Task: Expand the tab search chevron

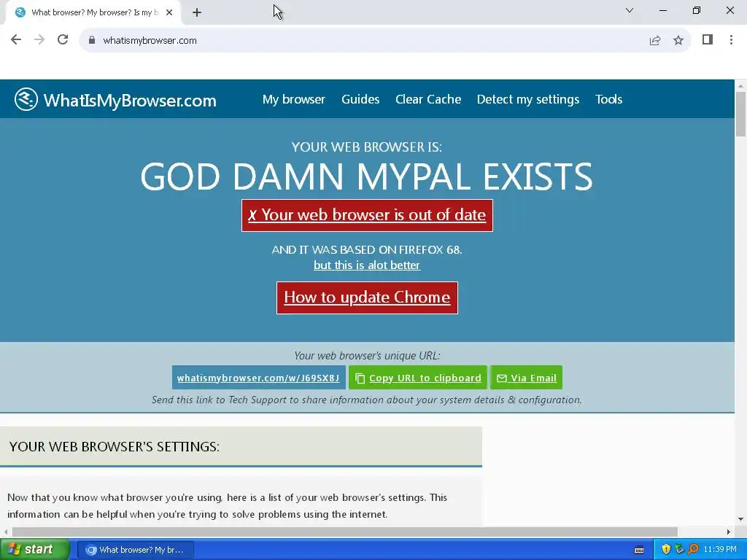Action: [x=630, y=10]
